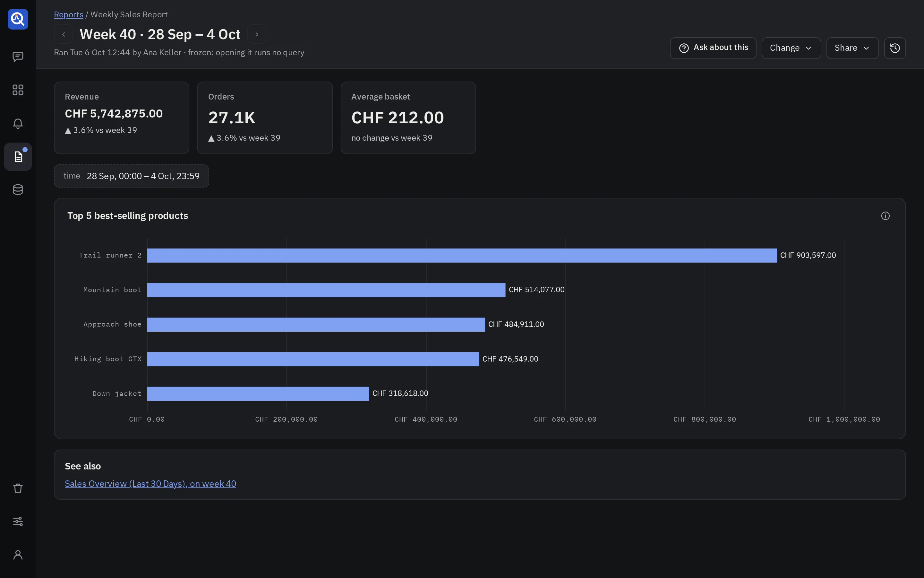This screenshot has width=924, height=578.
Task: Click the Top 5 best-selling products heading
Action: [127, 215]
